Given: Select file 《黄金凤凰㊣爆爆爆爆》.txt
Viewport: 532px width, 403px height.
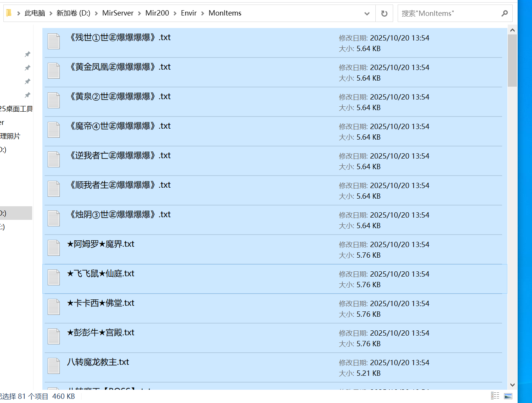Looking at the screenshot, I should click(x=275, y=72).
